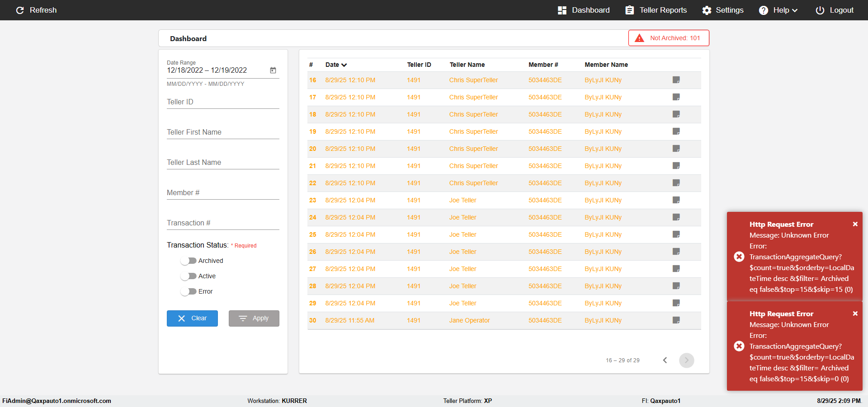The width and height of the screenshot is (868, 407).
Task: Open the note icon for row 23
Action: tap(676, 200)
